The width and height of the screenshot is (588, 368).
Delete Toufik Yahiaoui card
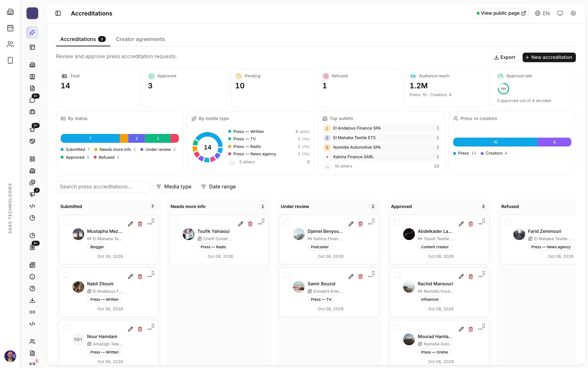click(x=250, y=224)
